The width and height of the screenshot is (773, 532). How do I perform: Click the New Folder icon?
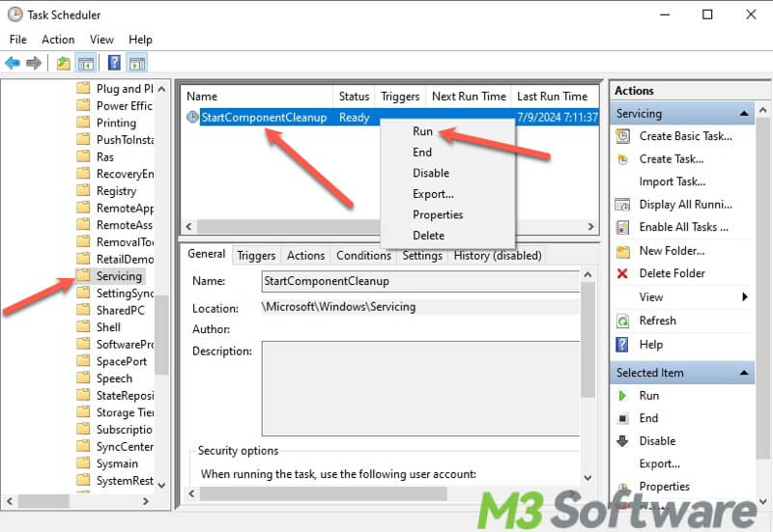point(622,251)
